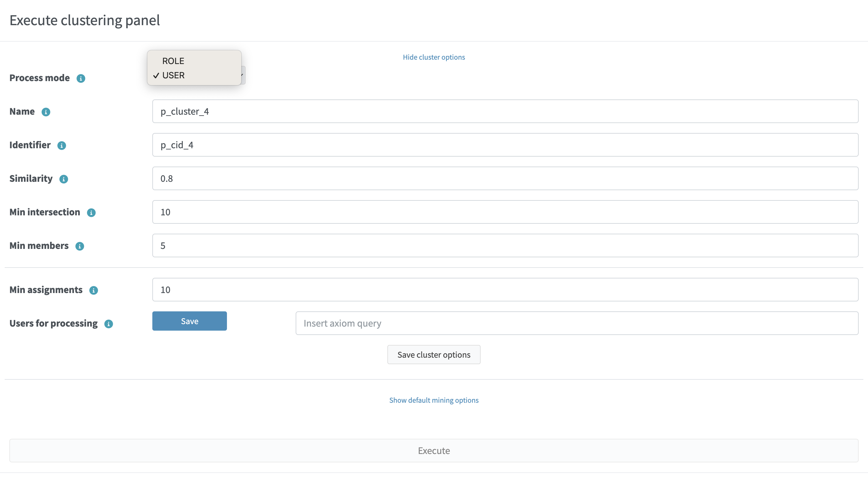Click the Insert axiom query field

576,323
